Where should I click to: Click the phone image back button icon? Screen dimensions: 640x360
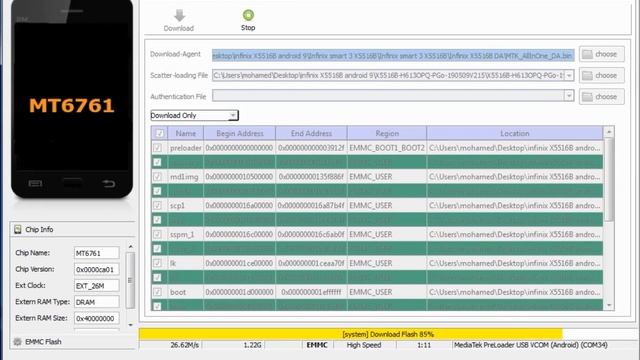click(109, 184)
